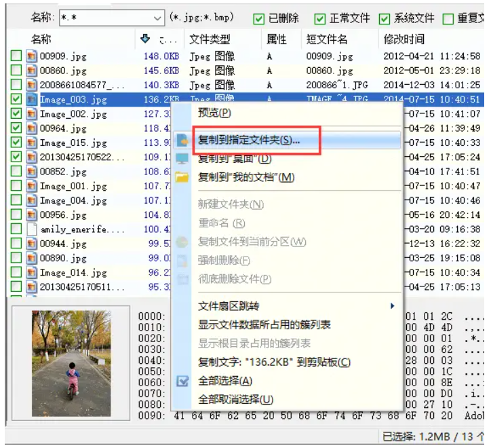This screenshot has height=448, width=491.
Task: Click the file icon for 20130425170522 file
Action: point(31,157)
